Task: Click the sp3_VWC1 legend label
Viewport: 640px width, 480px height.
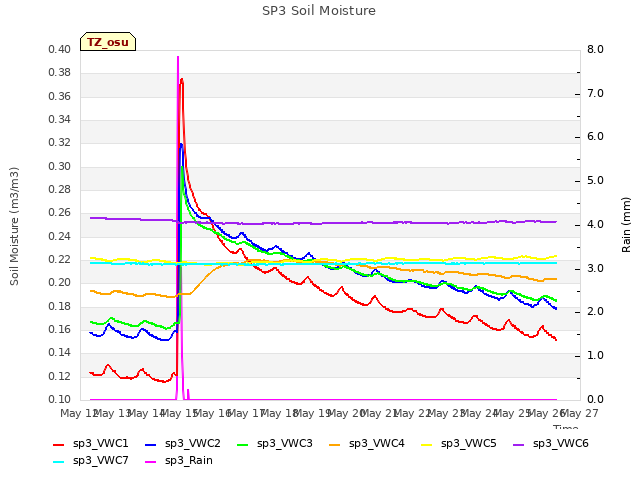Action: pyautogui.click(x=100, y=444)
